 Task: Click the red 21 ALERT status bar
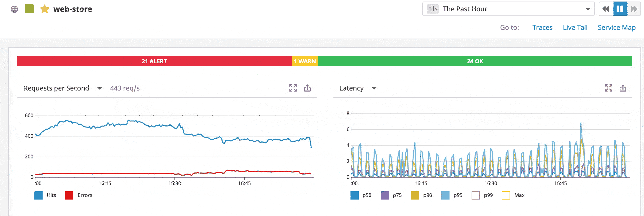[154, 61]
